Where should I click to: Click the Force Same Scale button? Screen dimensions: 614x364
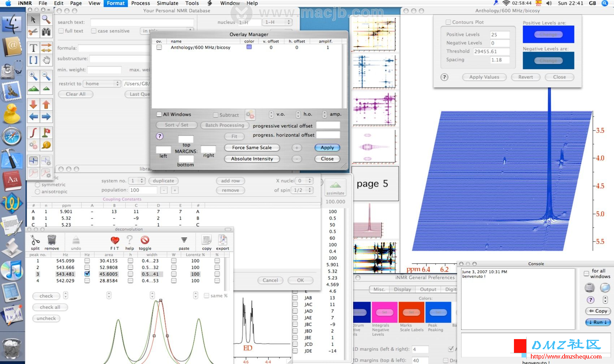coord(252,148)
